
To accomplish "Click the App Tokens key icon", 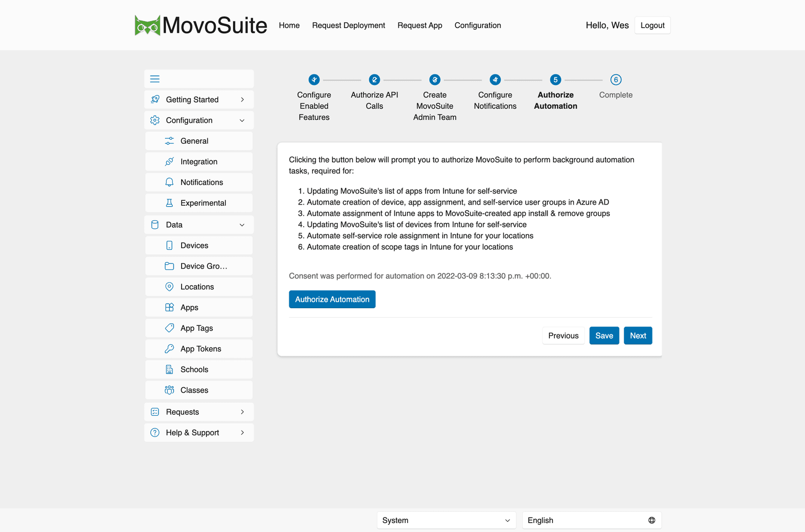I will (x=170, y=348).
